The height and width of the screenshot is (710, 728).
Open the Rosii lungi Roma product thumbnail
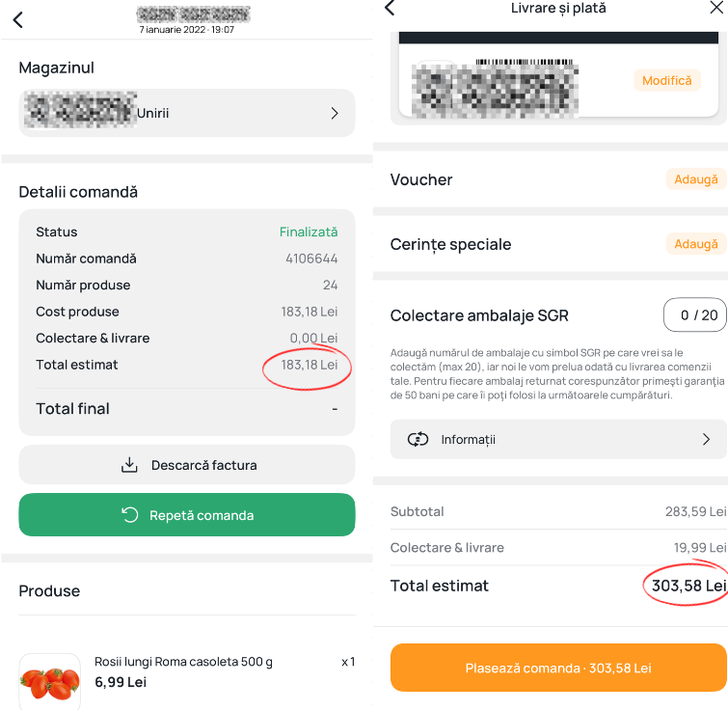(x=49, y=681)
